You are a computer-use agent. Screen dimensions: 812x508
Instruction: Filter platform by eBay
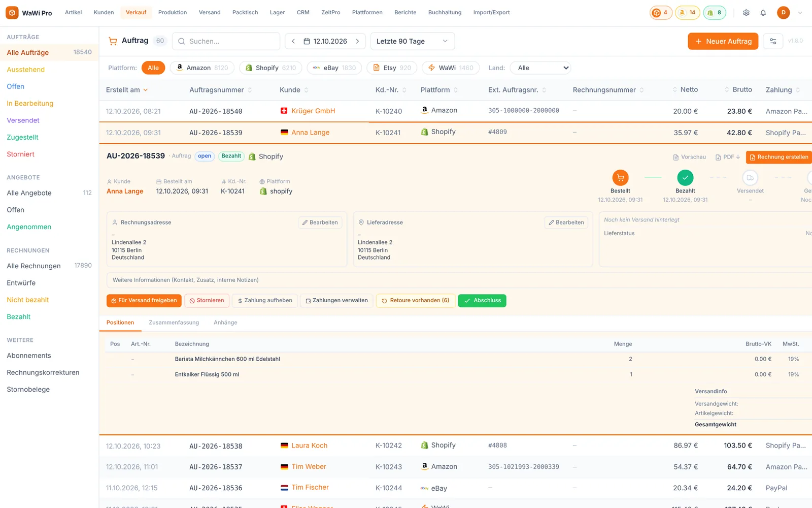coord(334,68)
